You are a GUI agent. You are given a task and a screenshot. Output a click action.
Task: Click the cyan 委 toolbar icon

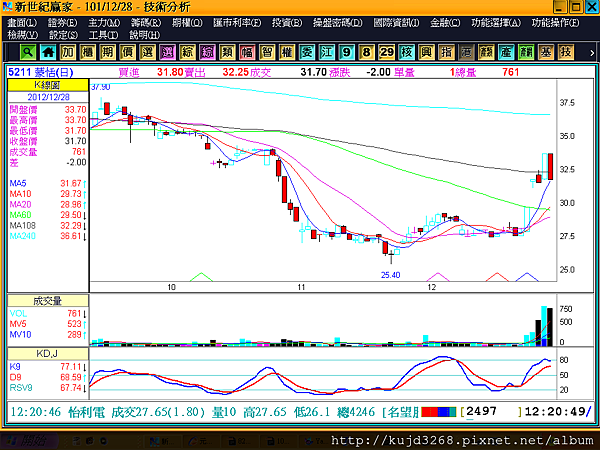(307, 52)
